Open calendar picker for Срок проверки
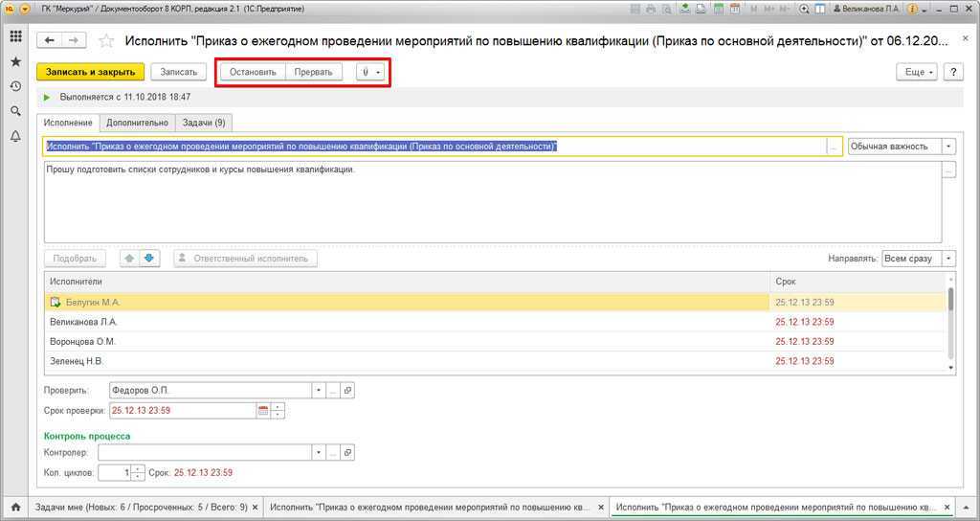Image resolution: width=980 pixels, height=521 pixels. (x=263, y=411)
